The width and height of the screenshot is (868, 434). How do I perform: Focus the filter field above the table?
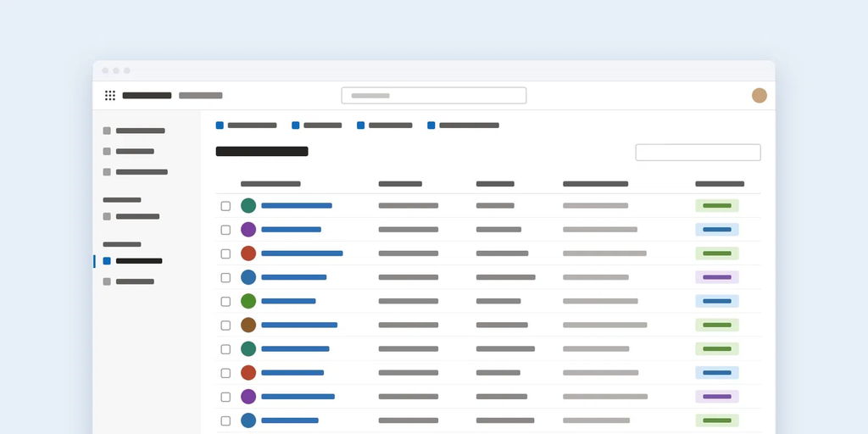698,153
